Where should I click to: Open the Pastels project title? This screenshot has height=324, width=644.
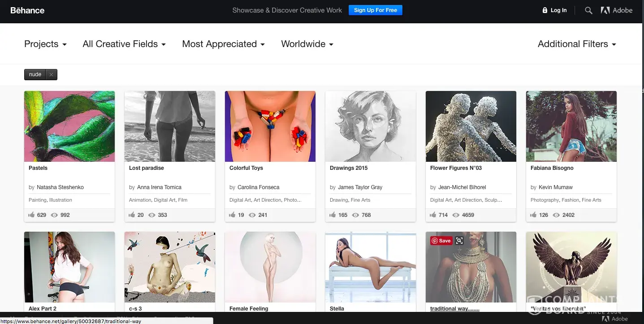coord(38,168)
